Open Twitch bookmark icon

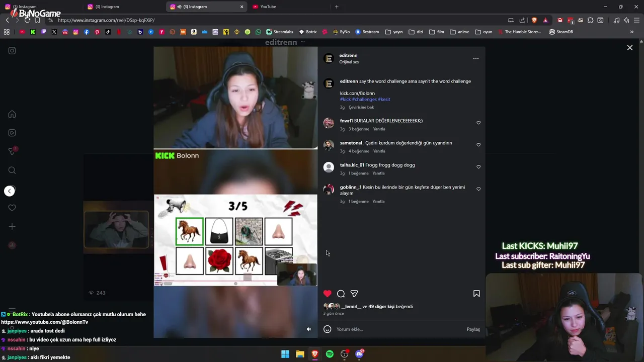(44, 32)
